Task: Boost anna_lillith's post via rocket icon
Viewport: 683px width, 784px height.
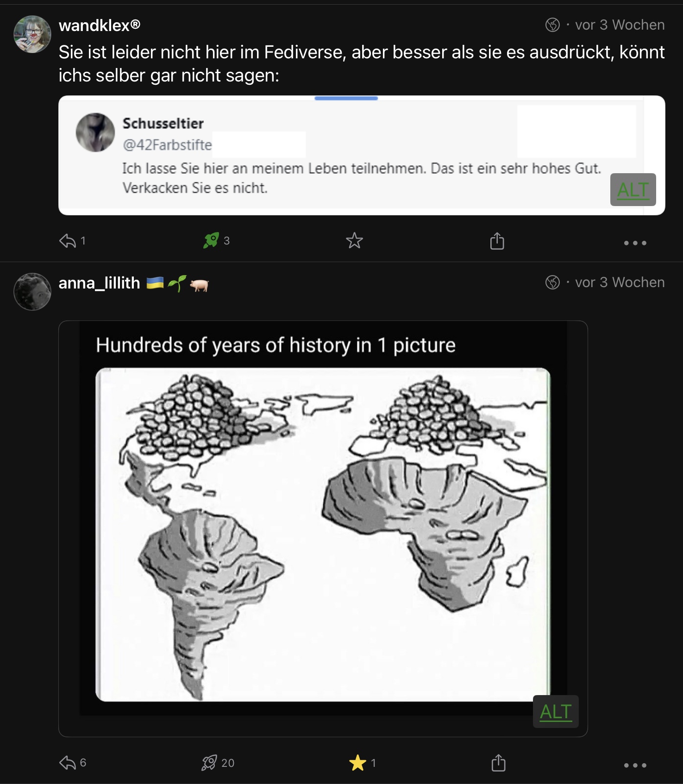Action: coord(209,763)
